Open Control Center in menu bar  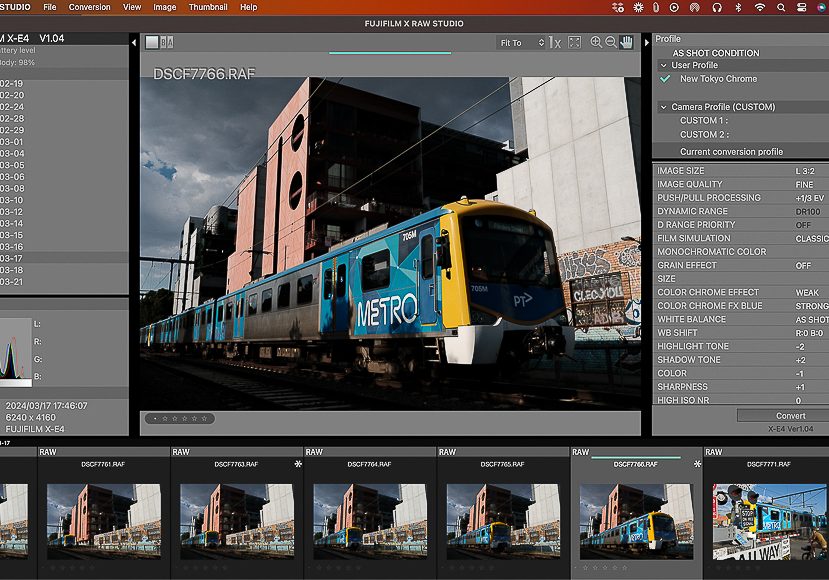coord(802,7)
